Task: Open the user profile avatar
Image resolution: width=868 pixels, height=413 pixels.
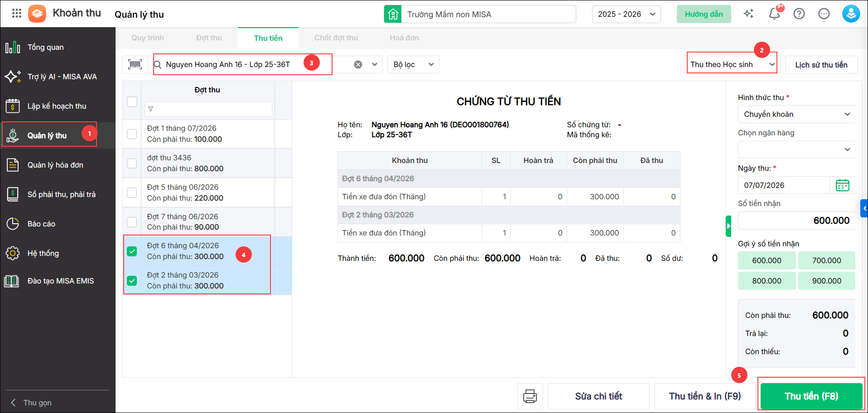Action: click(x=851, y=14)
